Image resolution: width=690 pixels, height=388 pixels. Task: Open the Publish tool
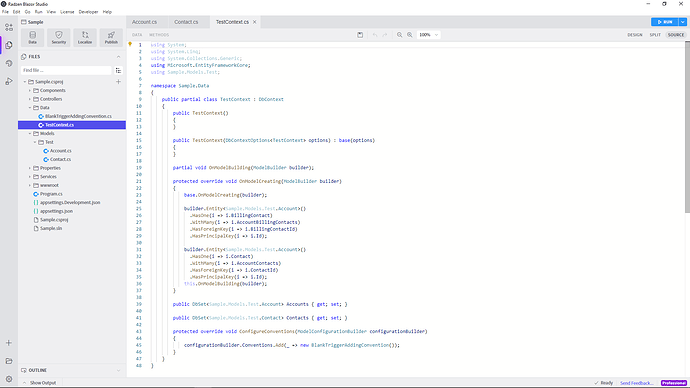click(111, 37)
